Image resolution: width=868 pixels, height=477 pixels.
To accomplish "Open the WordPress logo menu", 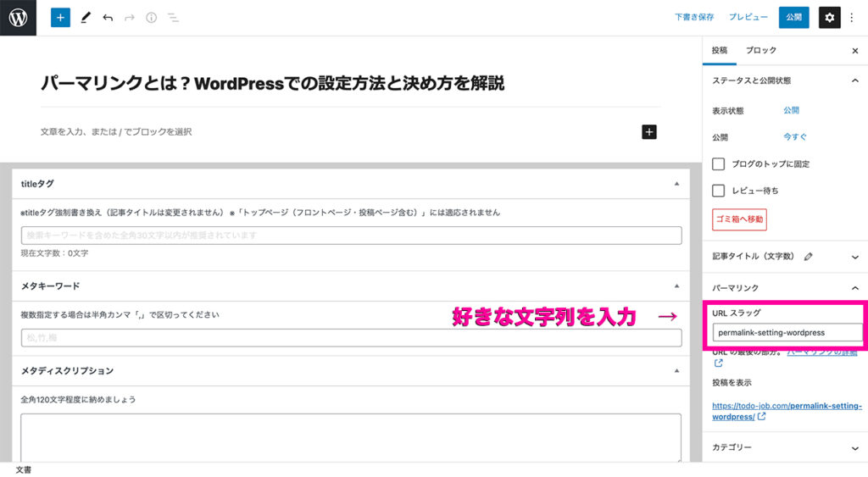I will pyautogui.click(x=18, y=18).
